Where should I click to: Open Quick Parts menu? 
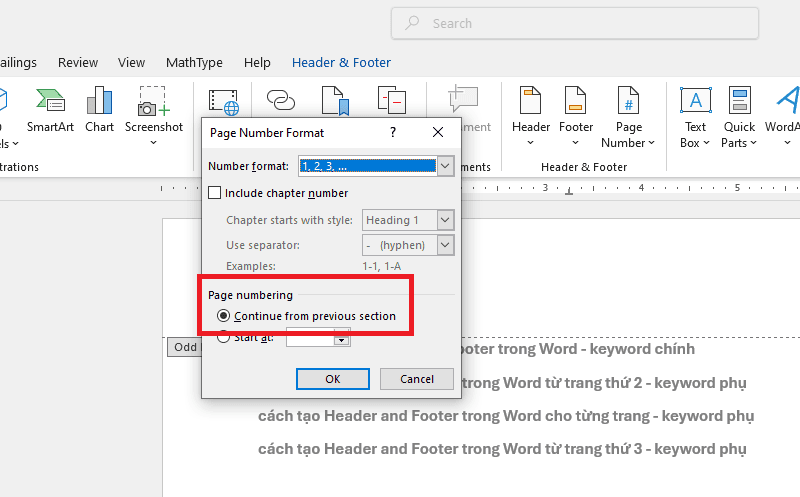pyautogui.click(x=739, y=116)
